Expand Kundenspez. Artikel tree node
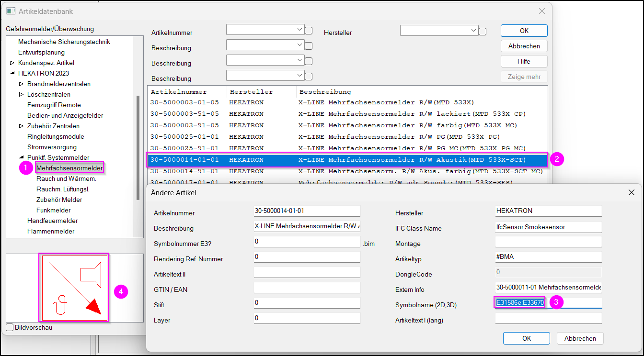Image resolution: width=644 pixels, height=356 pixels. [12, 63]
